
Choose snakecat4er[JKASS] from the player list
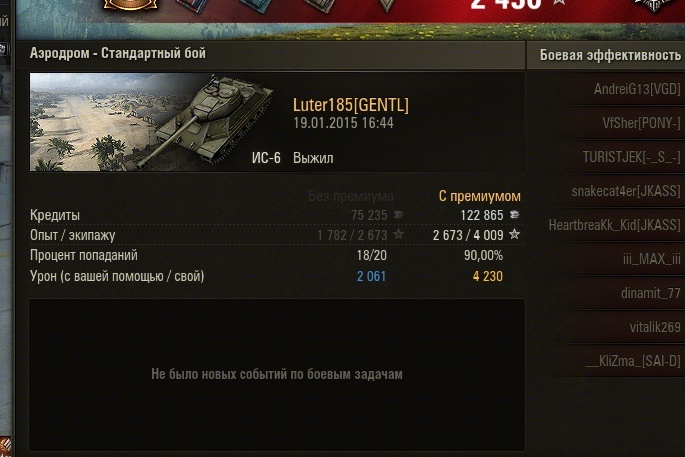[x=626, y=191]
